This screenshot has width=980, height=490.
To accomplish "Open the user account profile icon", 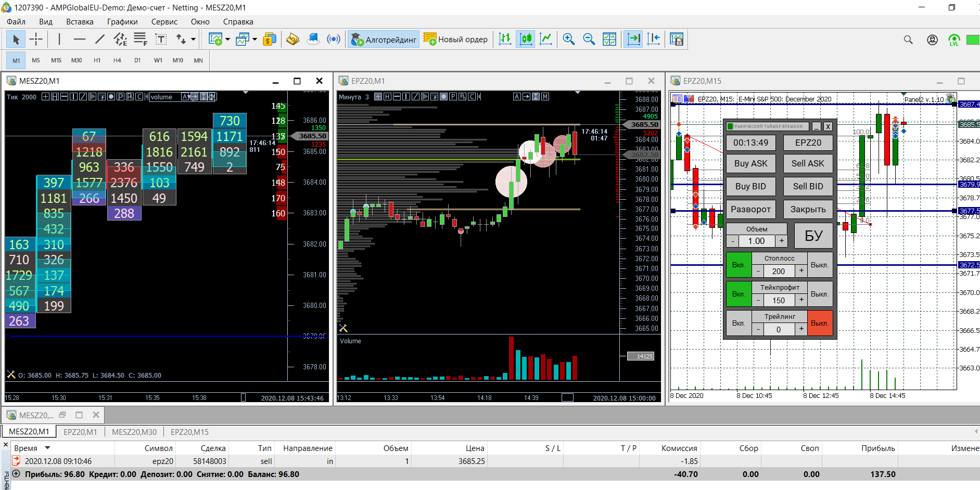I will click(x=933, y=40).
